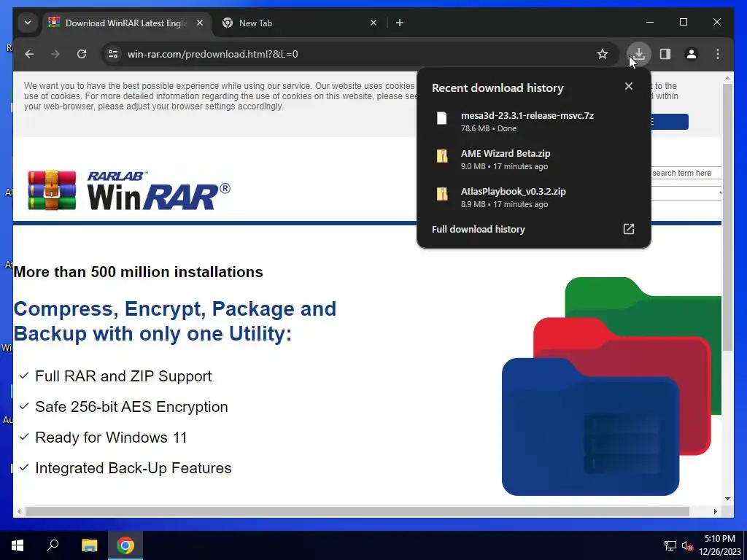The width and height of the screenshot is (747, 560).
Task: Close the Recent download history popup
Action: pos(629,86)
